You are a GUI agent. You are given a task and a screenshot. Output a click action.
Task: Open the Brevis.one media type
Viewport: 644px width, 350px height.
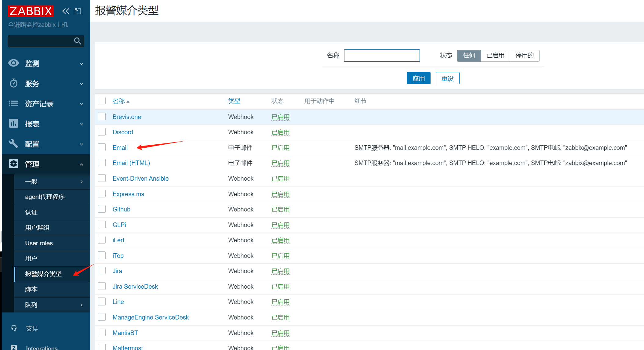127,117
